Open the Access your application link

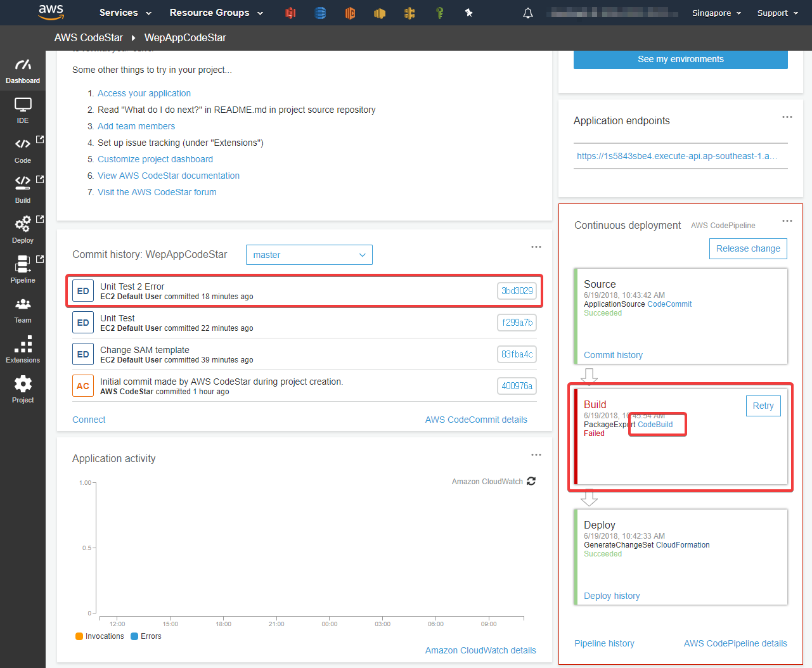click(x=144, y=93)
